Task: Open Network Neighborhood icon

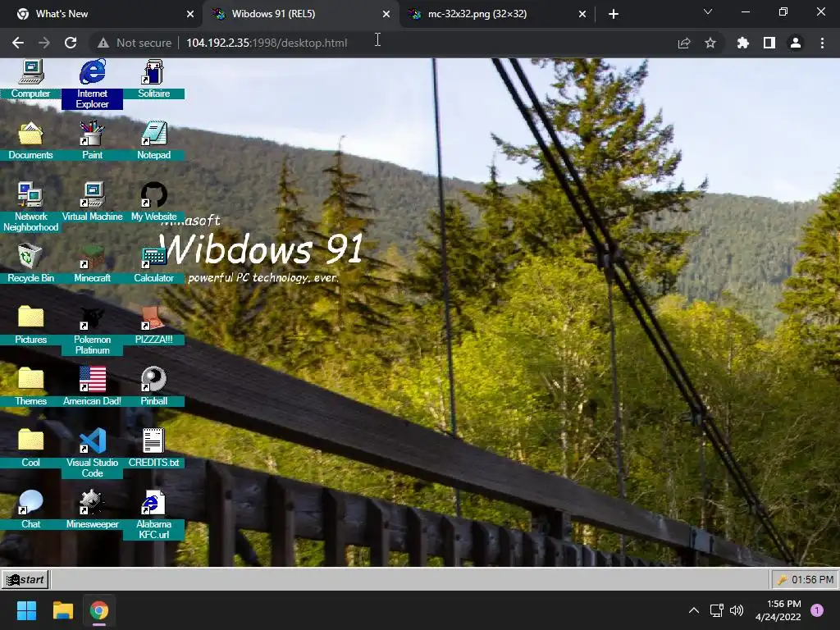Action: pos(30,207)
